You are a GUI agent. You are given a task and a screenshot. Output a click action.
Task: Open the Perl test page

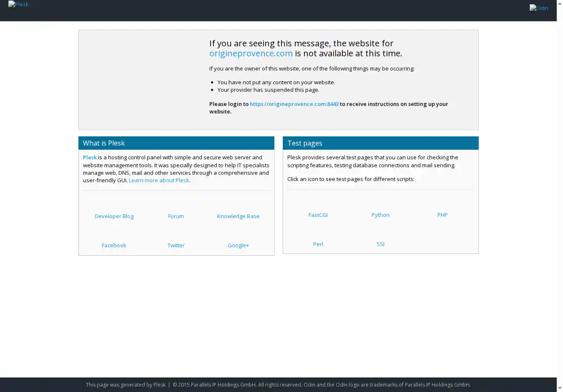click(318, 244)
